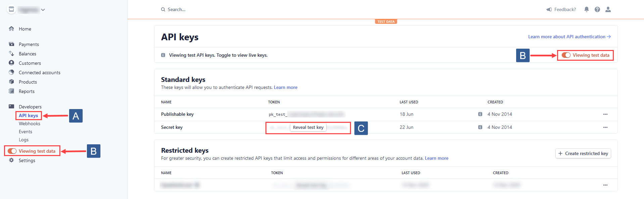Open the Home menu item

click(x=25, y=29)
